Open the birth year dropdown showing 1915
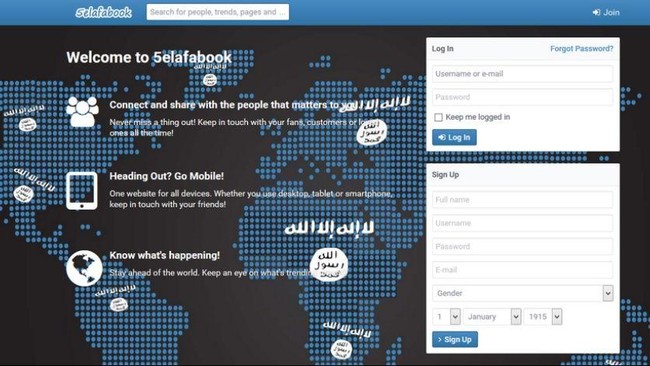Screen dimensions: 650x366 [543, 317]
